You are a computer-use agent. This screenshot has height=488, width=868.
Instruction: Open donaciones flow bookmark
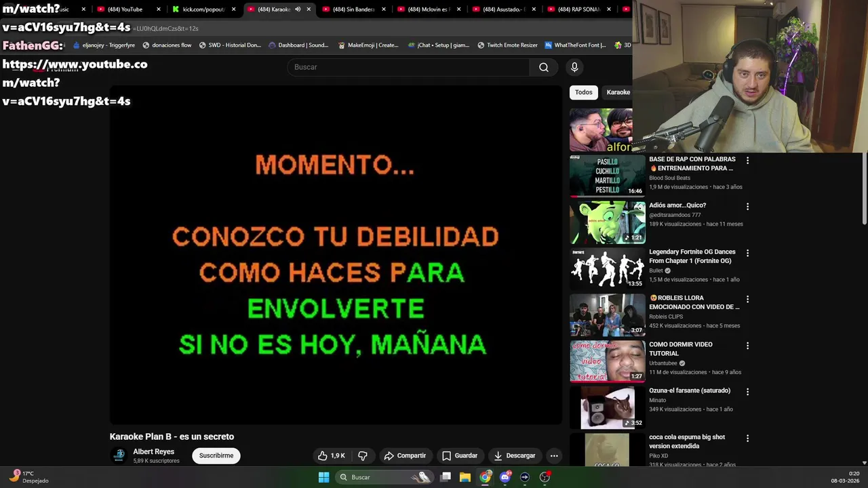click(x=167, y=45)
